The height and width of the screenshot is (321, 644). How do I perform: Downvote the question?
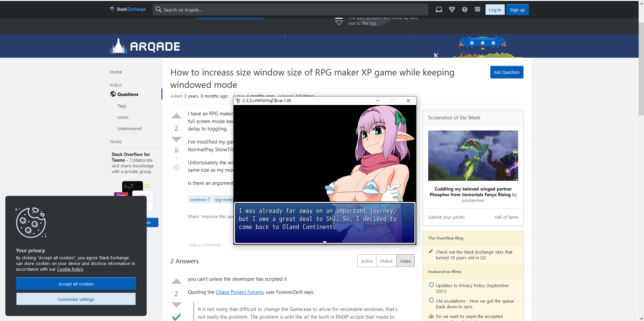click(177, 139)
